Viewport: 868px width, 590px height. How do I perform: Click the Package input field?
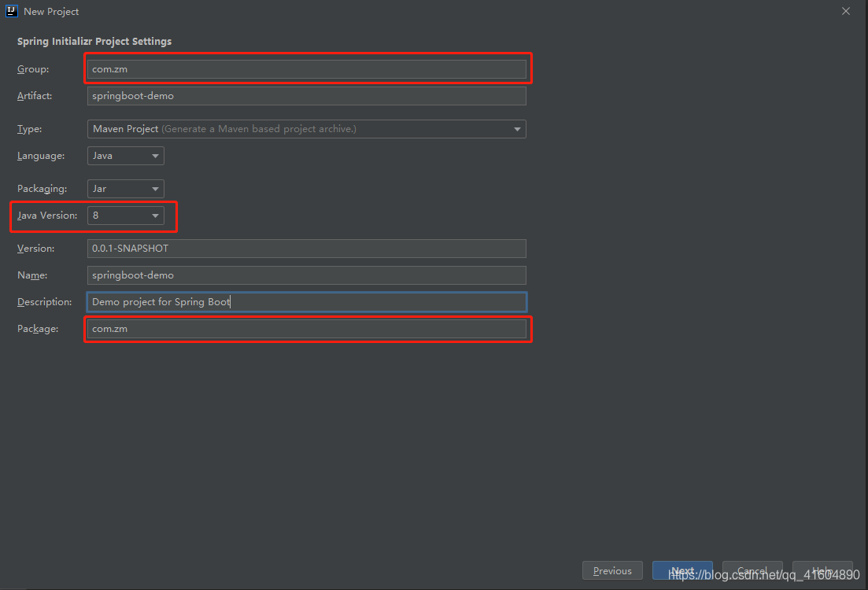click(x=306, y=329)
